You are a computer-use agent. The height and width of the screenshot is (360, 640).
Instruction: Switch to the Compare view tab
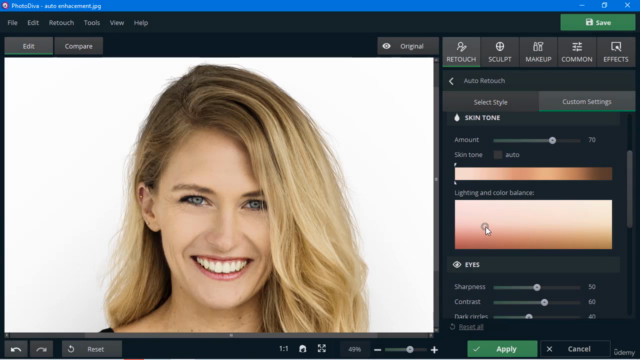click(x=78, y=46)
